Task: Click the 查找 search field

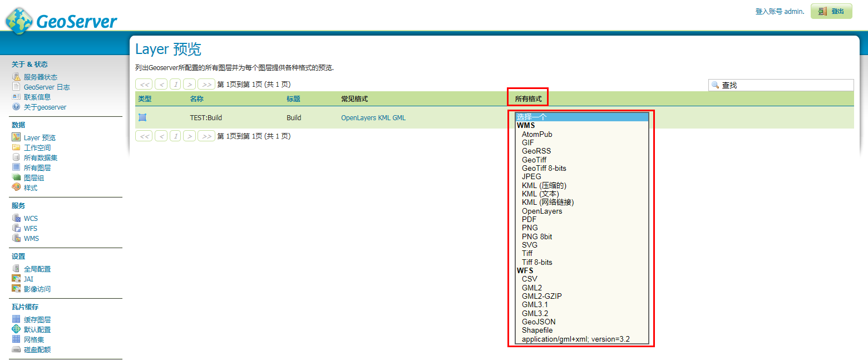Action: coord(781,85)
